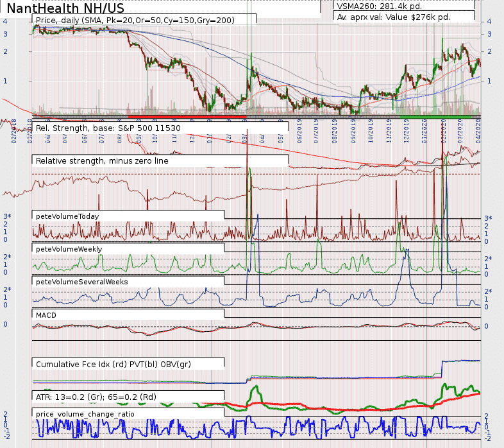Select the 09/2019 date axis label
This screenshot has width=504, height=448.
coord(353,131)
